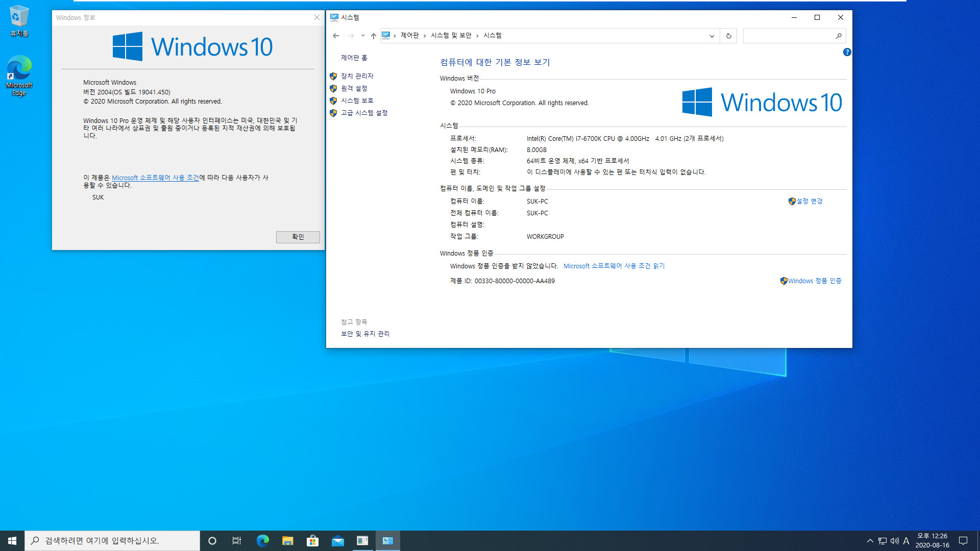The height and width of the screenshot is (551, 980).
Task: Click the network tray icon
Action: click(x=882, y=541)
